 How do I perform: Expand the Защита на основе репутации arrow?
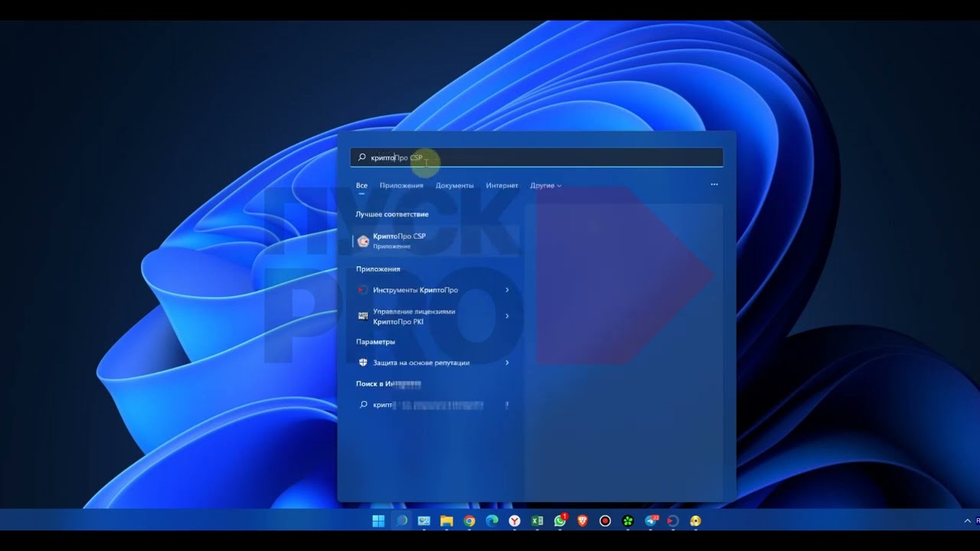[x=507, y=363]
